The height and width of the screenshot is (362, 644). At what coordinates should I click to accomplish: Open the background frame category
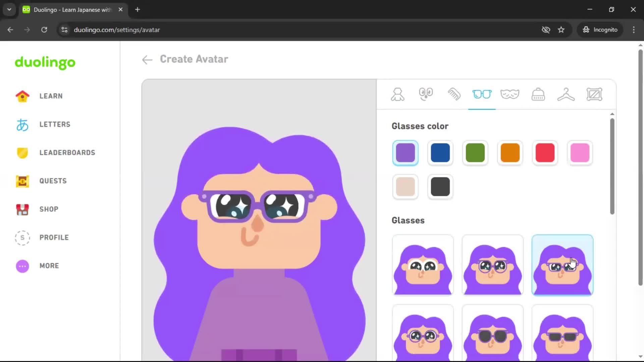pos(595,94)
